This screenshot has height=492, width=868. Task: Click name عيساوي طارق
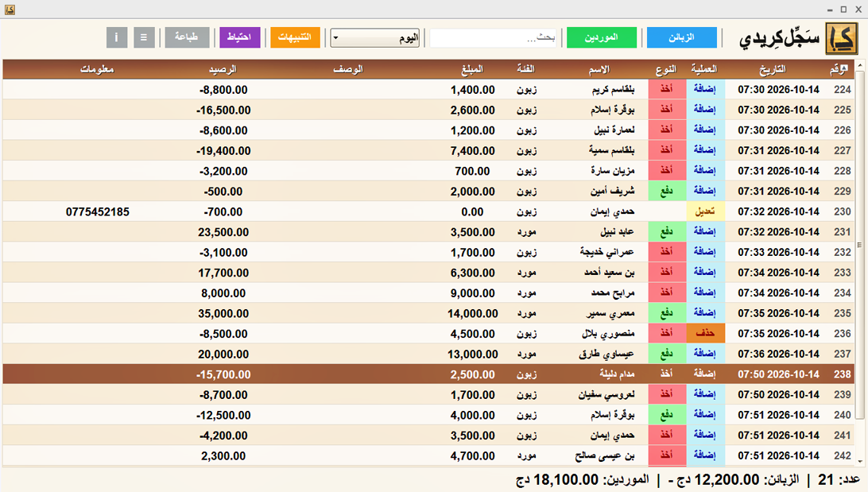(x=606, y=354)
